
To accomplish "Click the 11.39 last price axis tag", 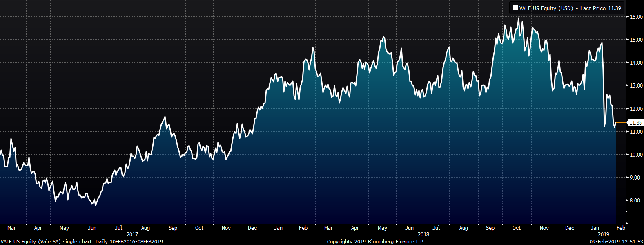I will coord(635,123).
